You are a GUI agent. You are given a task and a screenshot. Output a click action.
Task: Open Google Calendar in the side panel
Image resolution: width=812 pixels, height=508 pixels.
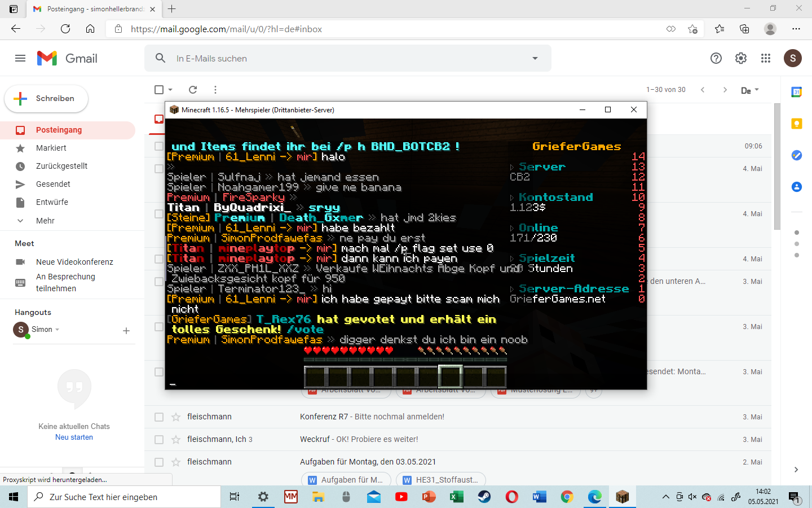[797, 93]
